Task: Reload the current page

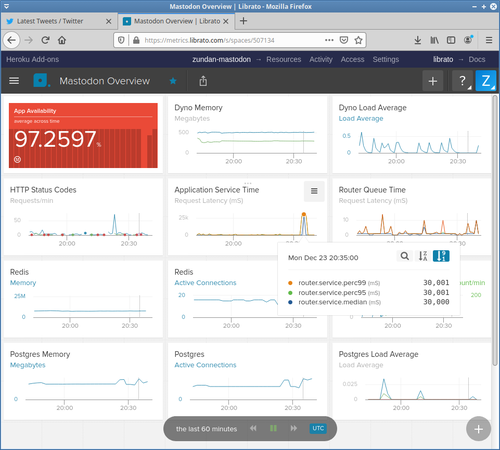Action: click(46, 40)
